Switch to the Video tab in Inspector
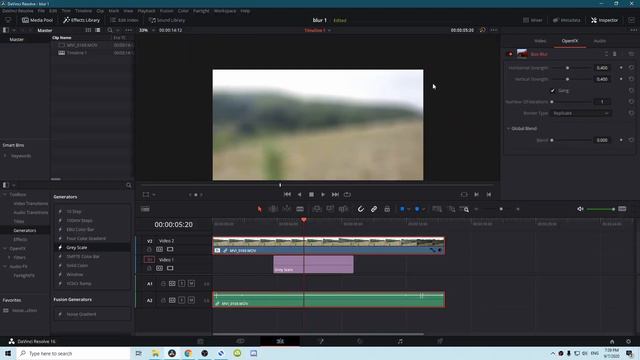 coord(540,41)
